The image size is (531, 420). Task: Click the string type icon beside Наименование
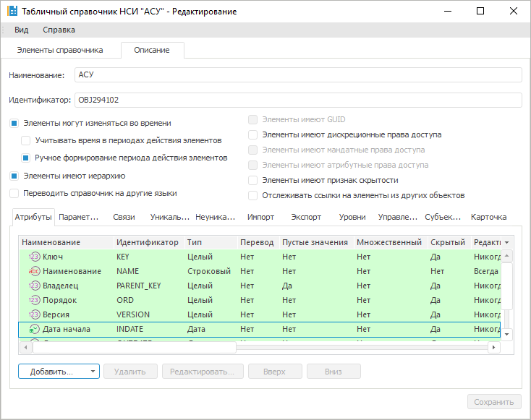[x=34, y=271]
